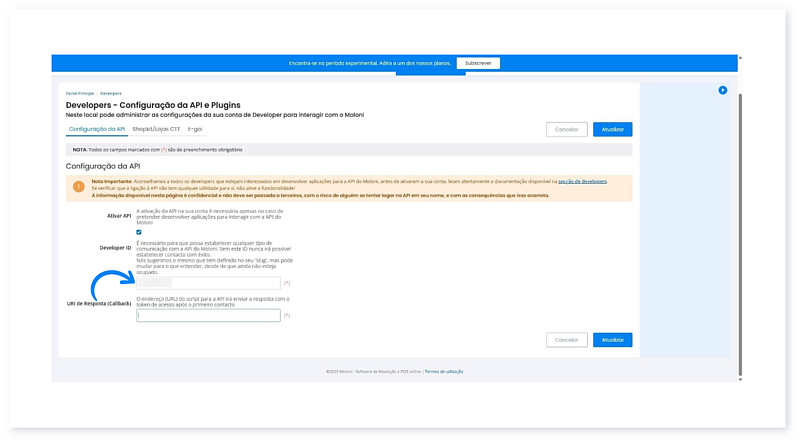Viewport: 800px width, 442px height.
Task: Click the top Cancelar button
Action: (567, 129)
